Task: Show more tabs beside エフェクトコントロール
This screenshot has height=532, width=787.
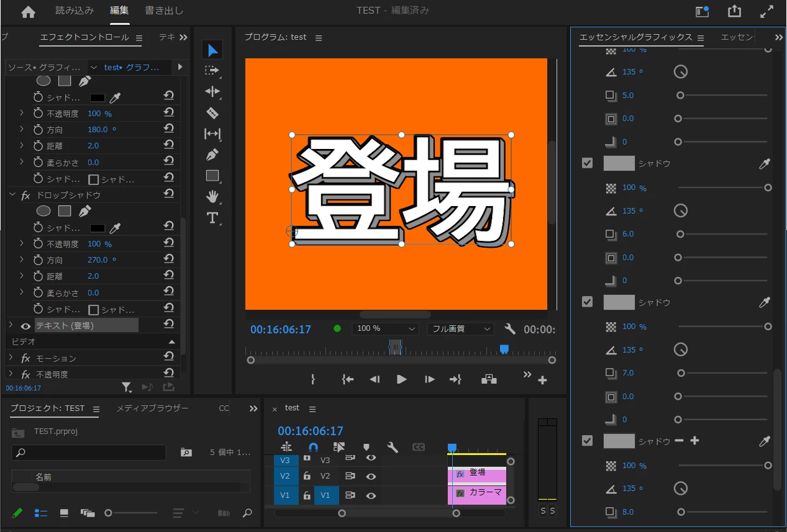Action: click(183, 37)
